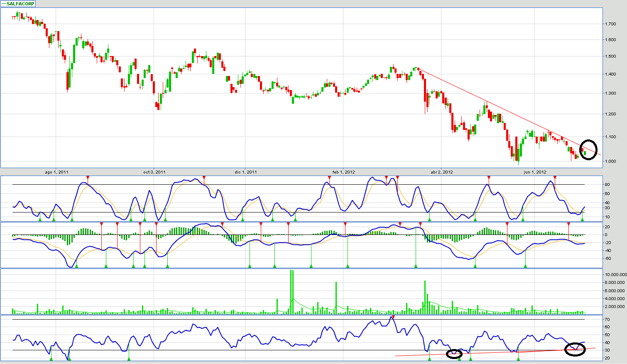
Task: Click the SALFACORP legend label
Action: point(20,4)
